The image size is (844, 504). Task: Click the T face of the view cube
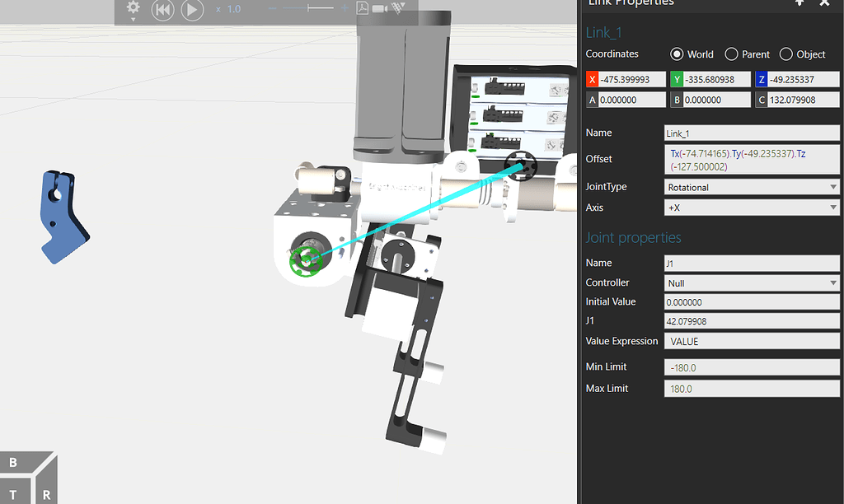tap(14, 495)
